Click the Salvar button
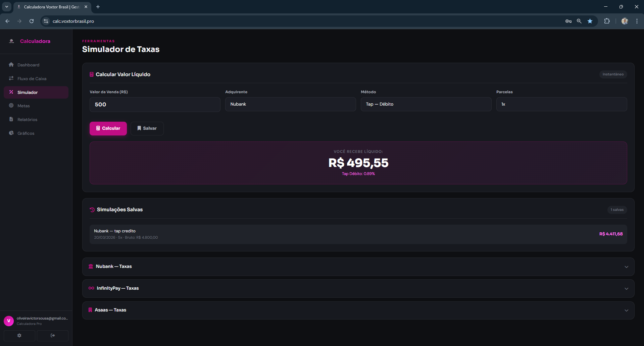The width and height of the screenshot is (644, 346). click(147, 128)
